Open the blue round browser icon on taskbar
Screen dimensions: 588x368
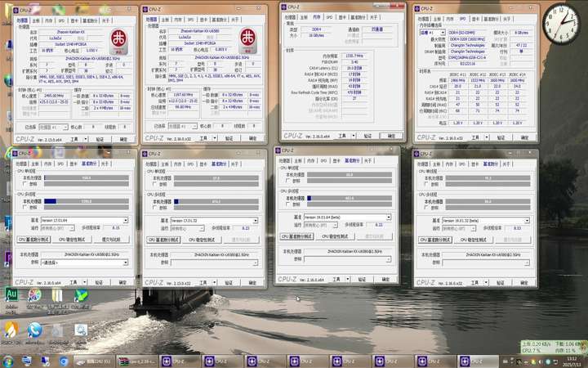64,361
